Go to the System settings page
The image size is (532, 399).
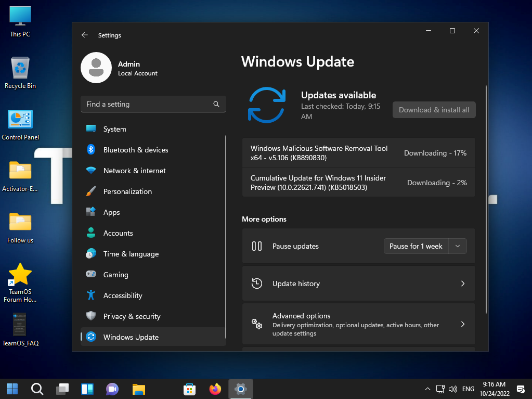114,129
